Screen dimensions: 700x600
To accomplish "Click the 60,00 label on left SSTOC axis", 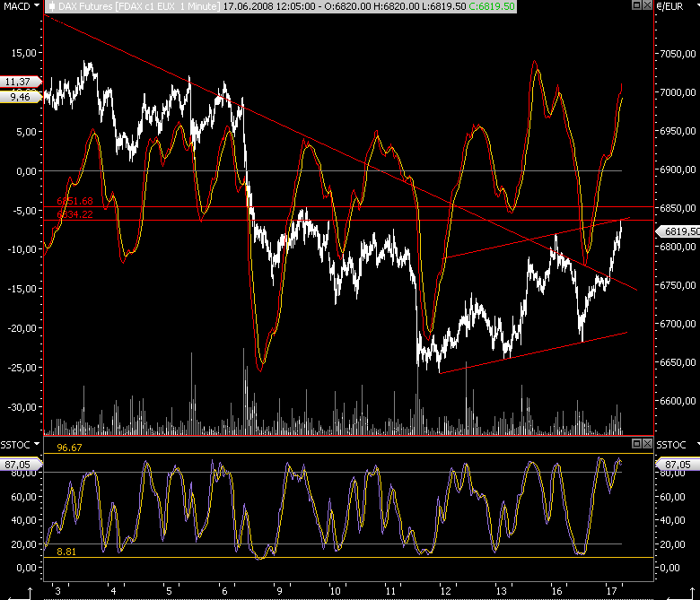I will click(x=23, y=497).
